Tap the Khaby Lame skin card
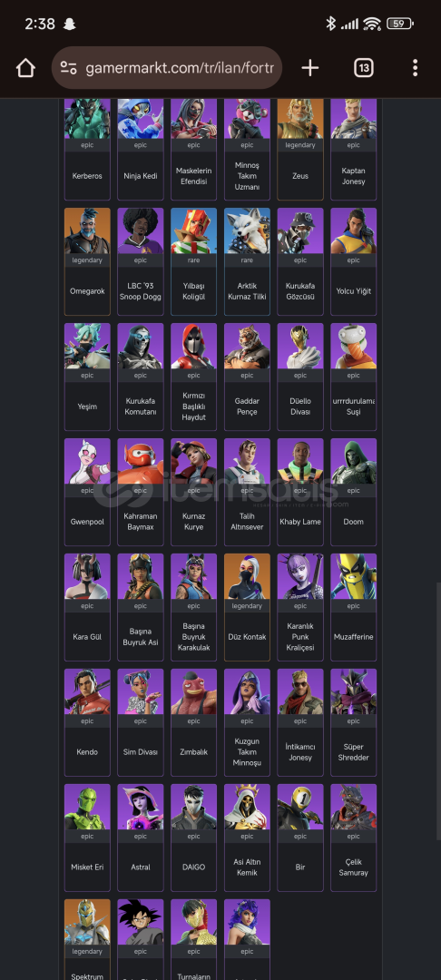Image resolution: width=441 pixels, height=980 pixels. point(300,492)
